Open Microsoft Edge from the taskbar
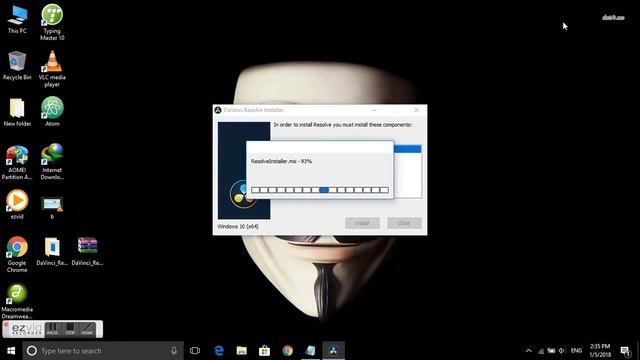Image resolution: width=640 pixels, height=360 pixels. point(219,351)
